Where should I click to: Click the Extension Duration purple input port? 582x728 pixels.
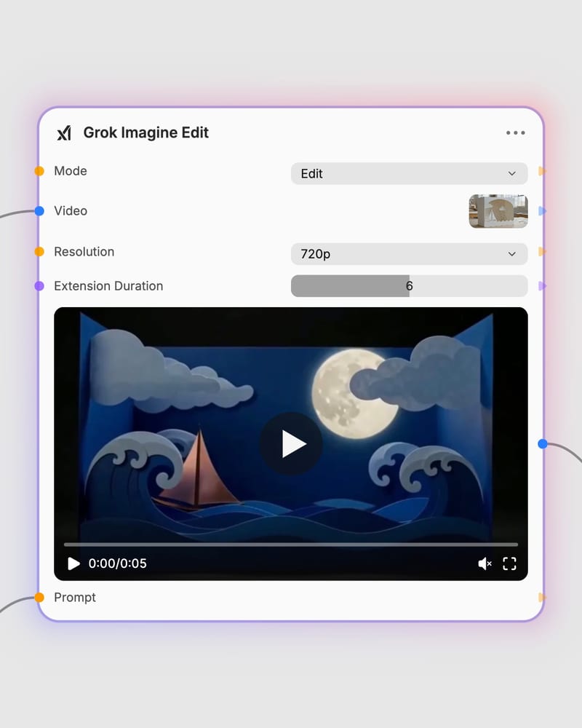point(39,286)
